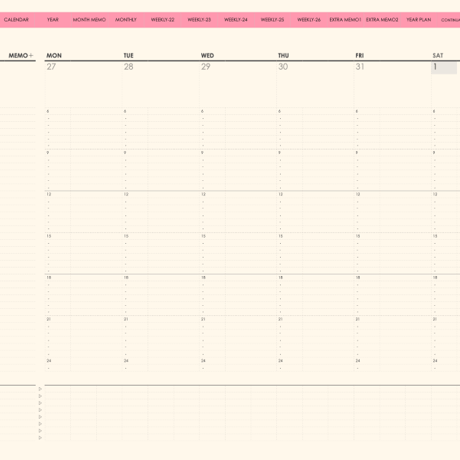This screenshot has height=460, width=460.
Task: Go to the MONTHLY tab
Action: [x=126, y=20]
